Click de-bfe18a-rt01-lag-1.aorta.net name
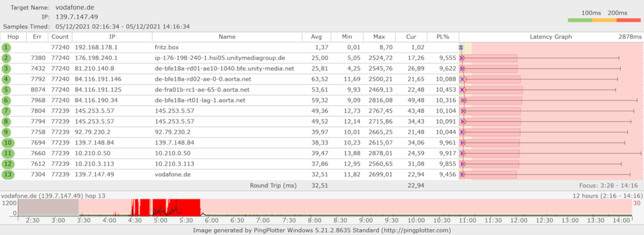 (x=200, y=101)
